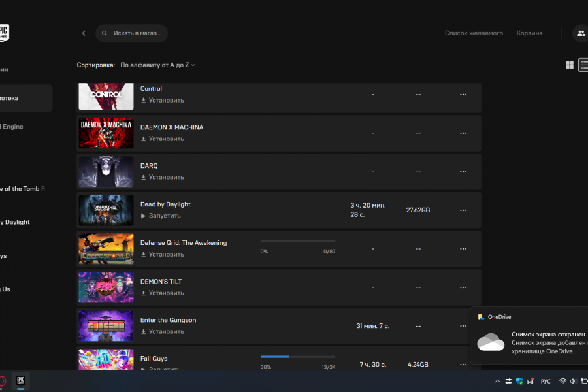
Task: Click the DARQ game thumbnail
Action: coord(106,172)
